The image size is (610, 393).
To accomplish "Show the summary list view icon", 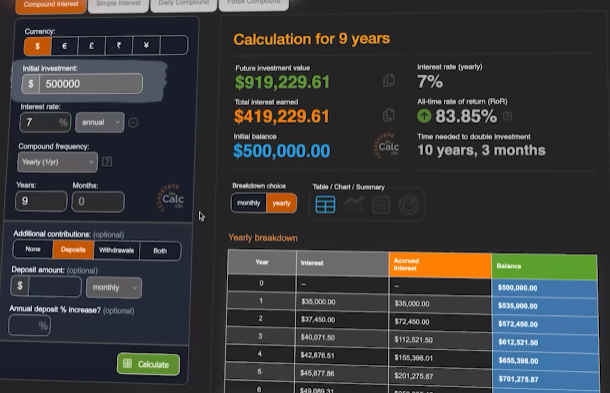I will [381, 205].
